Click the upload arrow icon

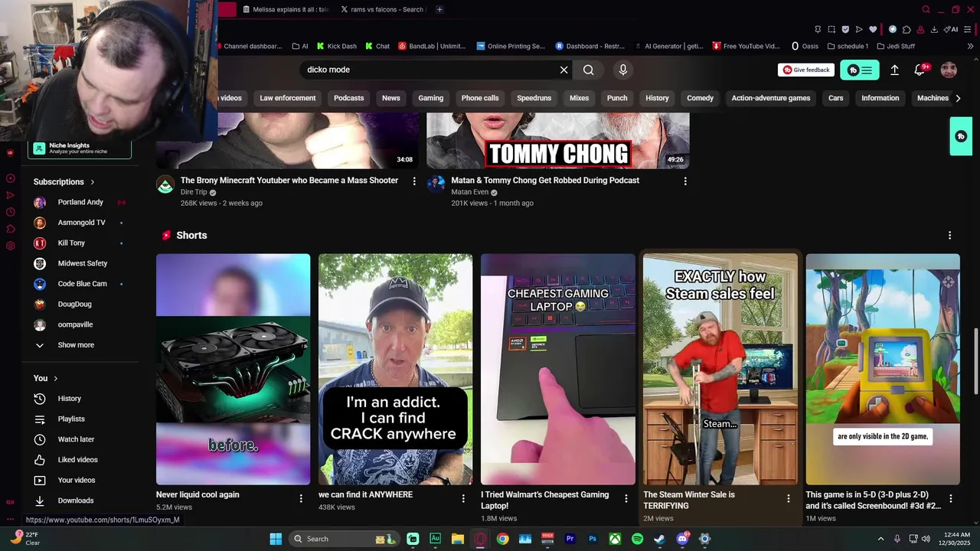[x=894, y=70]
